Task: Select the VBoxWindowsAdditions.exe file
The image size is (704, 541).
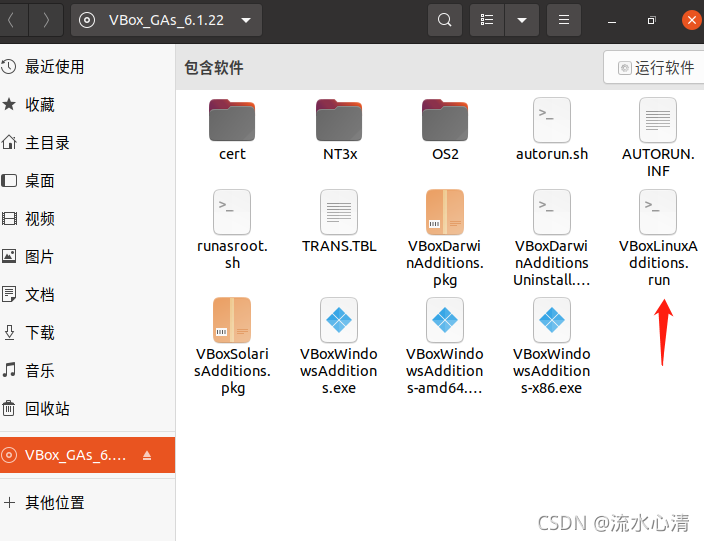Action: [339, 347]
